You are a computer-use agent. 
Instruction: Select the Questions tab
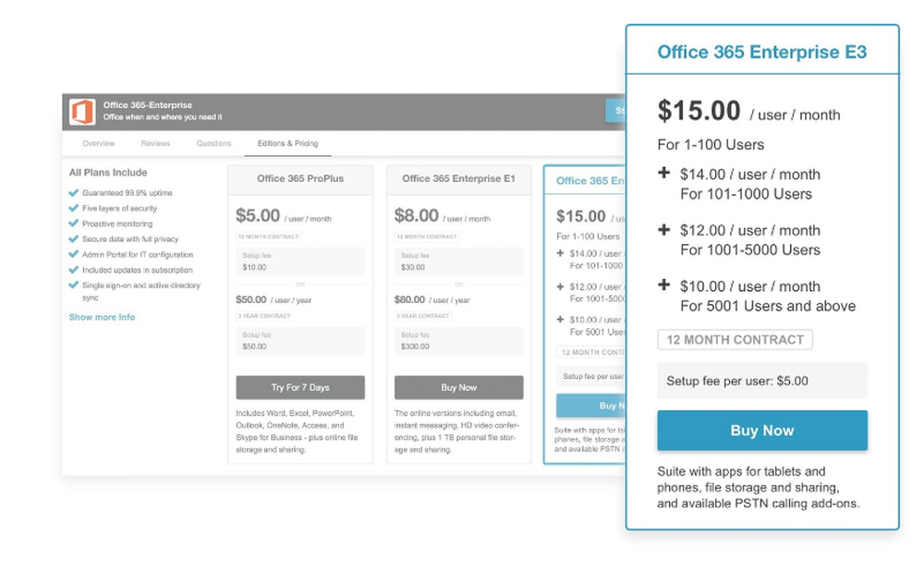pos(213,143)
